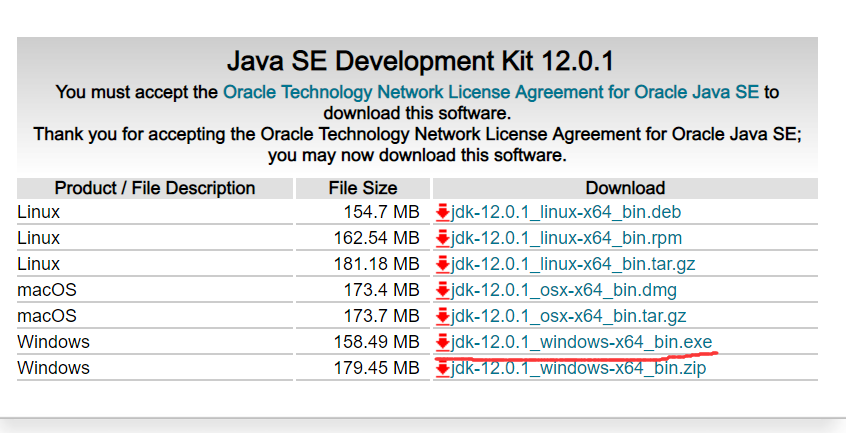Click red download arrow beside windows-x64_bin.exe

click(x=443, y=342)
